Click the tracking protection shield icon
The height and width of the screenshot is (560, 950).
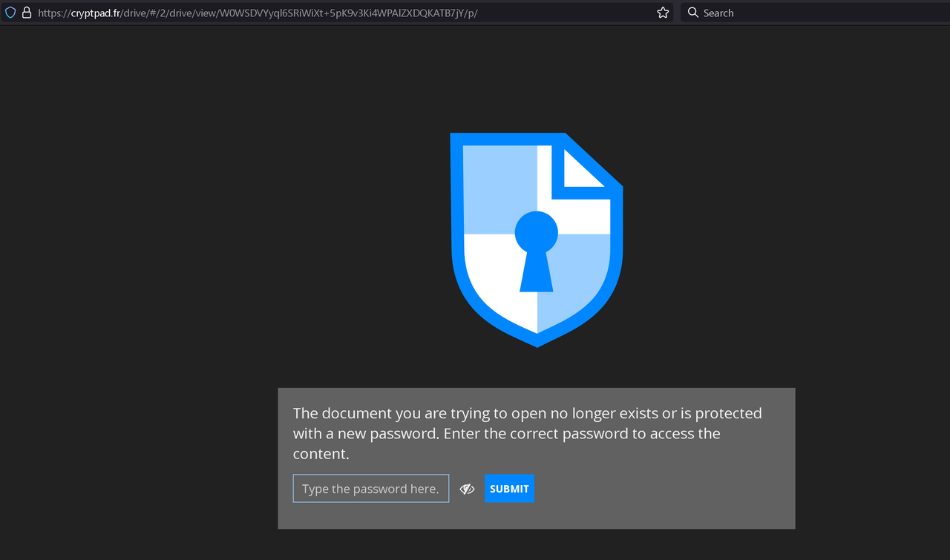[10, 13]
